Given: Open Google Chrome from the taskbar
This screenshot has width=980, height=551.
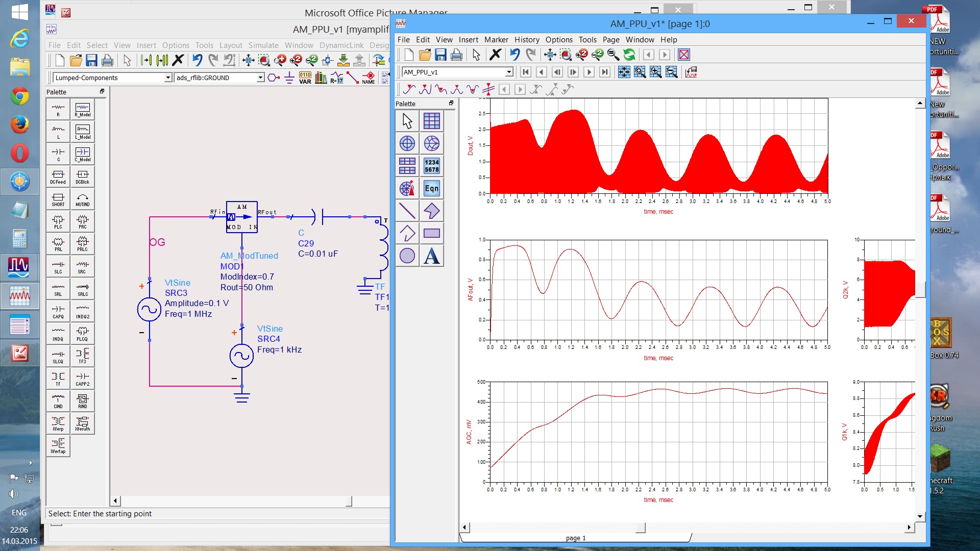Looking at the screenshot, I should (x=19, y=95).
